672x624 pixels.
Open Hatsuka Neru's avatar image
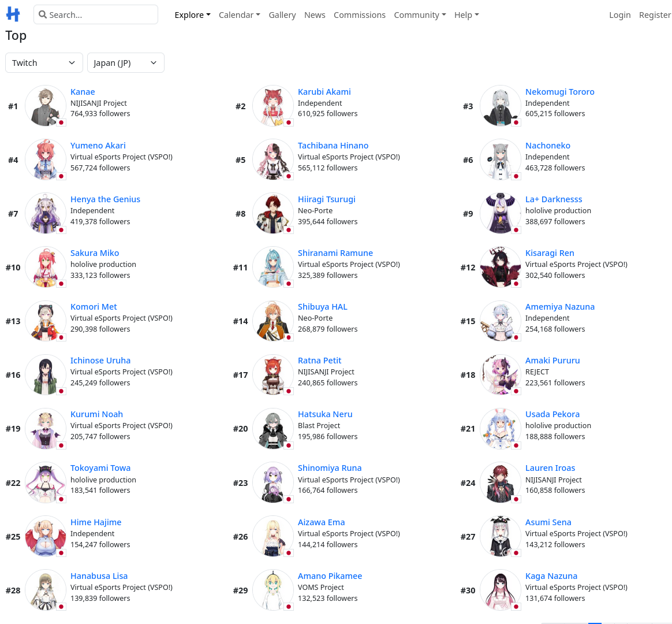click(x=273, y=429)
